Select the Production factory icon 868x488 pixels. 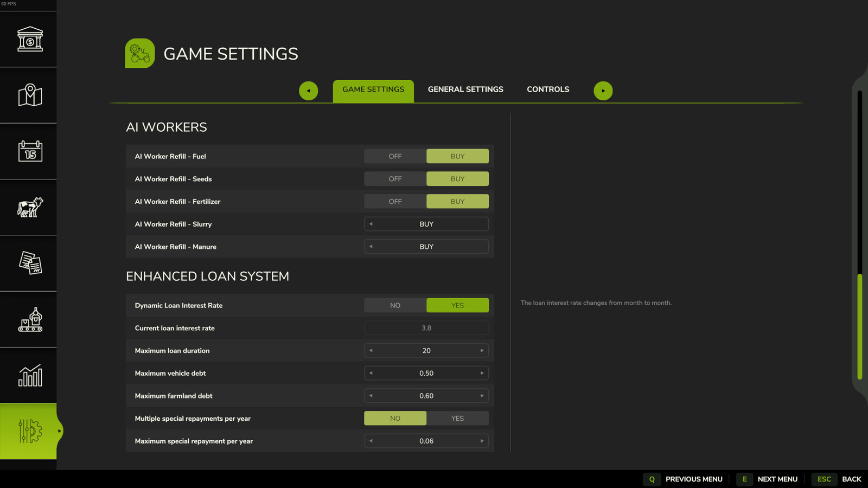[x=29, y=319]
